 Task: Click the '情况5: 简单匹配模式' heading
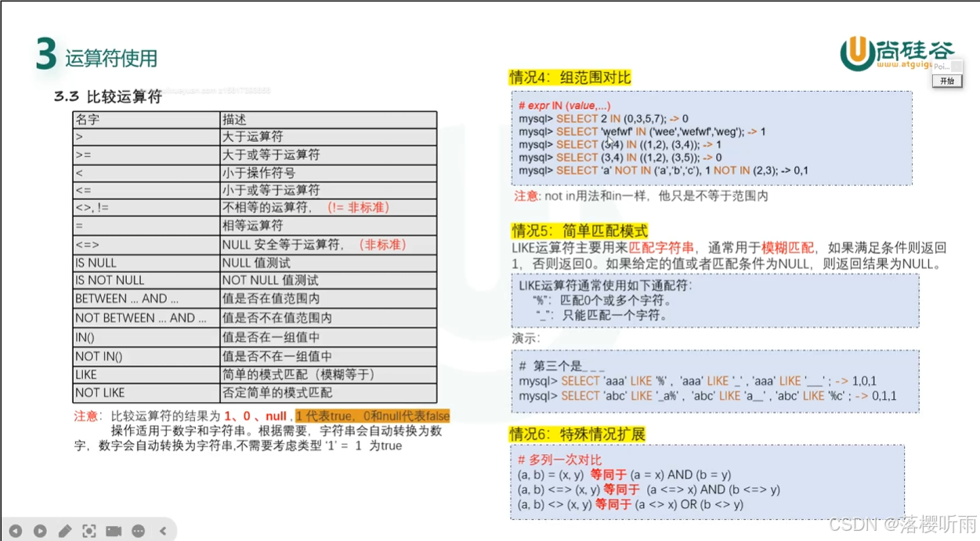tap(579, 231)
